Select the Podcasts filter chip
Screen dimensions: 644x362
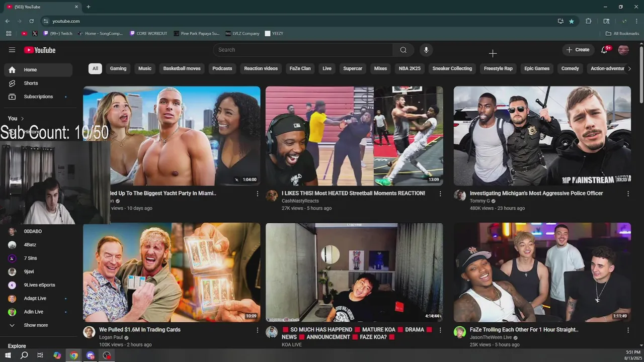click(222, 68)
